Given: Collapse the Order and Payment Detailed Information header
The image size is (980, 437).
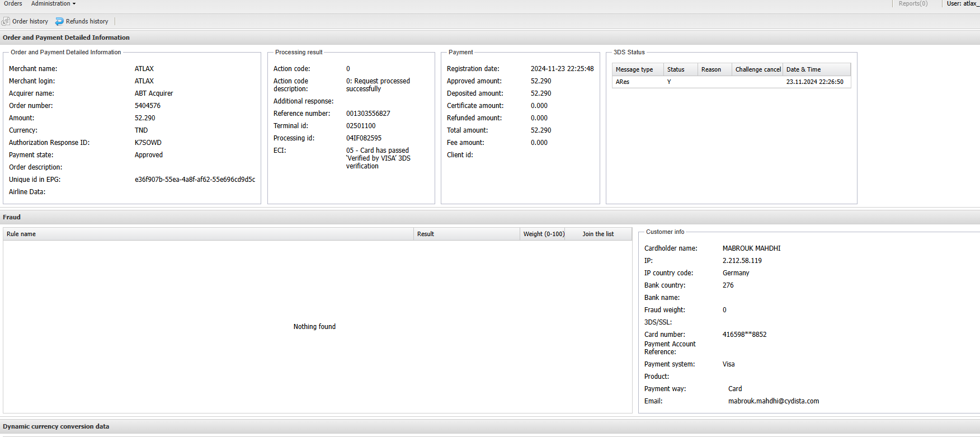Looking at the screenshot, I should click(66, 37).
